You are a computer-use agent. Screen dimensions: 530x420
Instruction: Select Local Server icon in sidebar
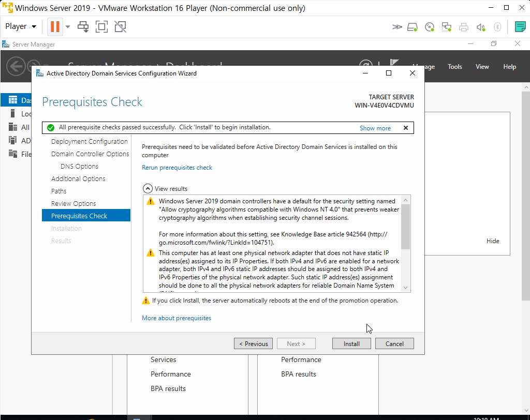coord(13,113)
